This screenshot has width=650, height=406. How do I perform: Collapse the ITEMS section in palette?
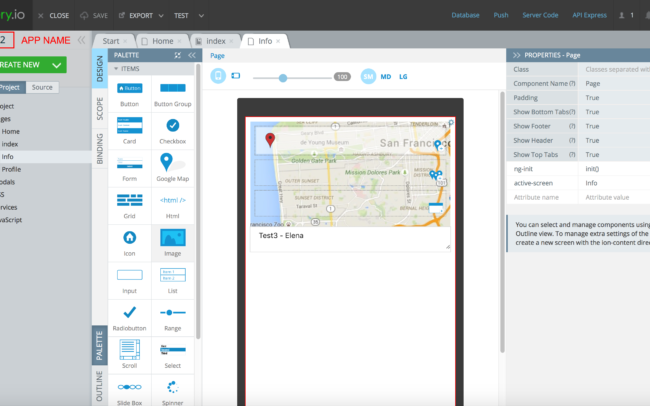click(116, 69)
